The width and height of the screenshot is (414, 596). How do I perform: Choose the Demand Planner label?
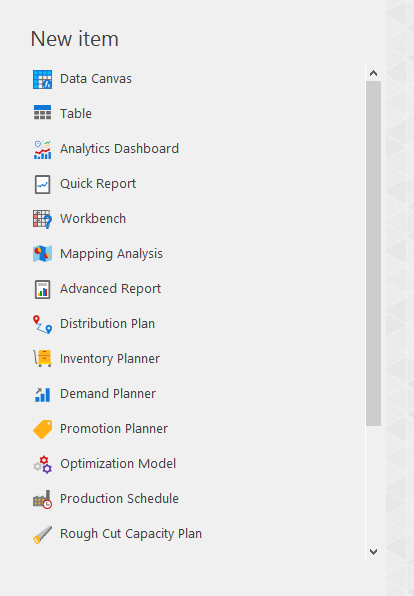(x=108, y=393)
